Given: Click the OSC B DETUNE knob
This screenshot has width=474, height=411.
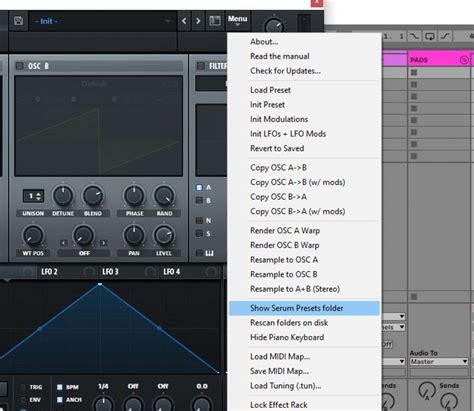Looking at the screenshot, I should (x=63, y=195).
